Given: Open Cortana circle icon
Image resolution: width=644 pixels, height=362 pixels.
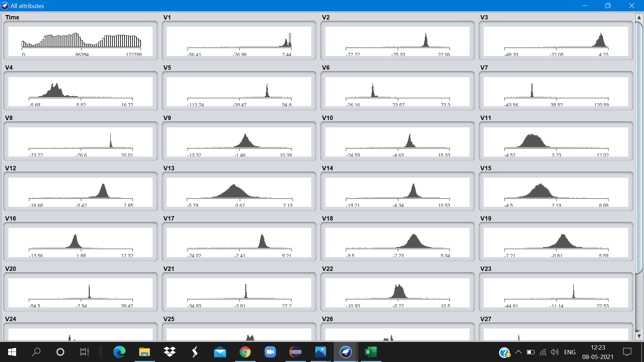Looking at the screenshot, I should [60, 352].
